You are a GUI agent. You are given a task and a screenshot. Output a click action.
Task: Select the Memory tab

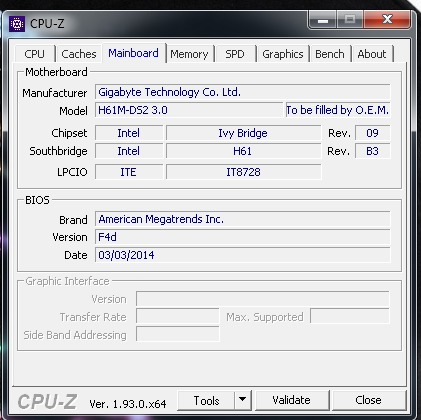pyautogui.click(x=189, y=54)
